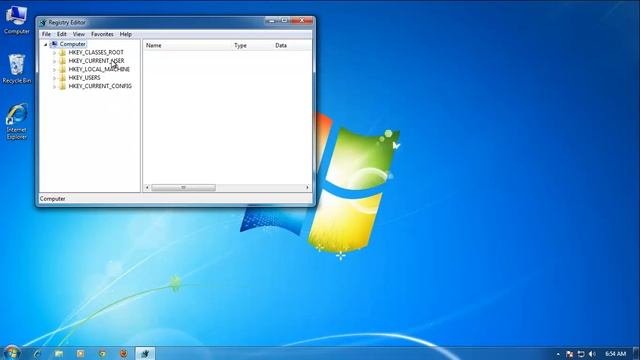640x360 pixels.
Task: Minimize the Registry Editor window
Action: (271, 20)
